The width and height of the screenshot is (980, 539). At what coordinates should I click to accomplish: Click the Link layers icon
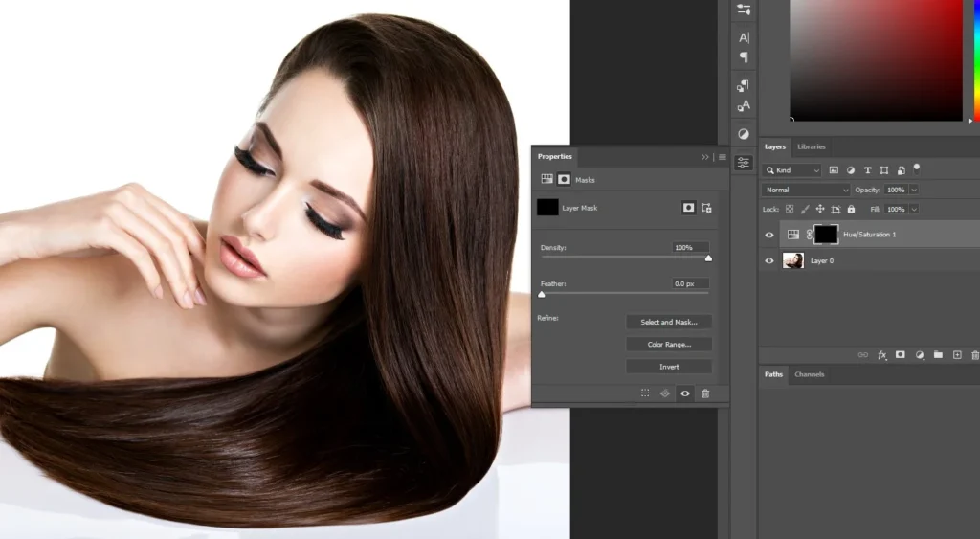[x=863, y=354]
